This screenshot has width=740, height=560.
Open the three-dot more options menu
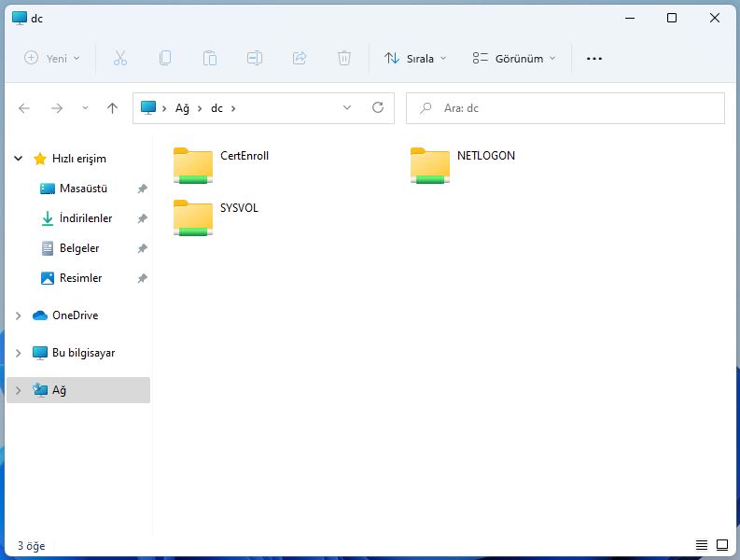point(594,58)
